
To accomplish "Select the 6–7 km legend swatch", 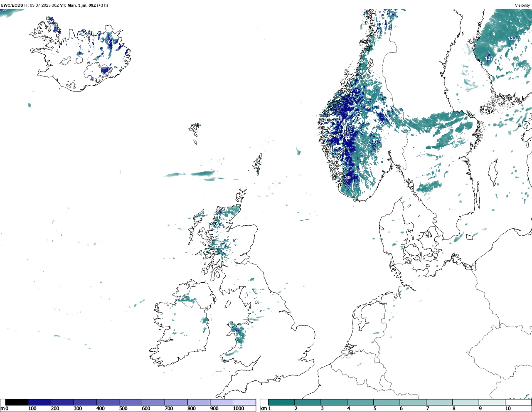I will pyautogui.click(x=413, y=402).
